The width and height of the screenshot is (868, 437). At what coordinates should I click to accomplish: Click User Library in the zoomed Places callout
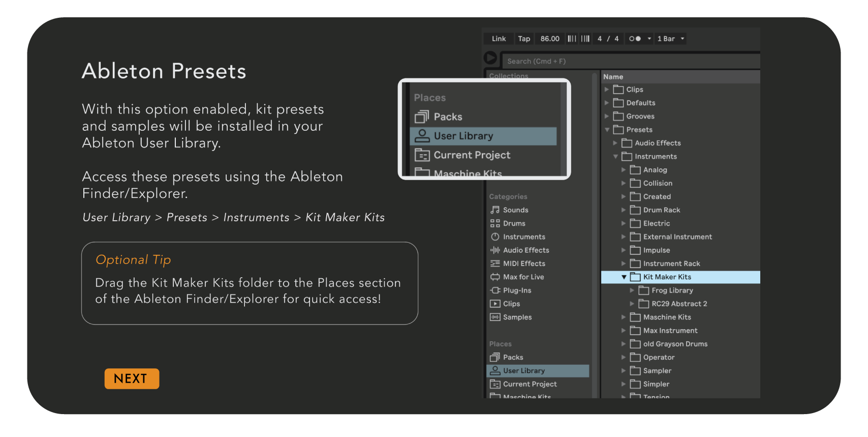point(483,136)
